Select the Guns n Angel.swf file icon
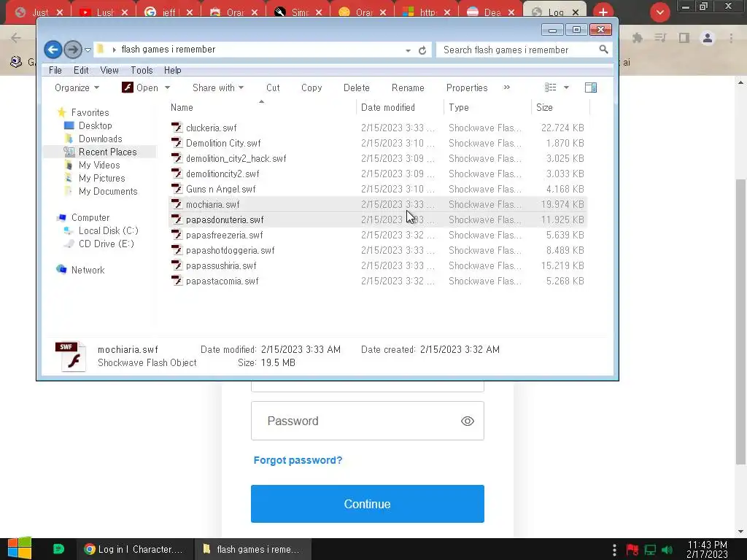 [177, 189]
